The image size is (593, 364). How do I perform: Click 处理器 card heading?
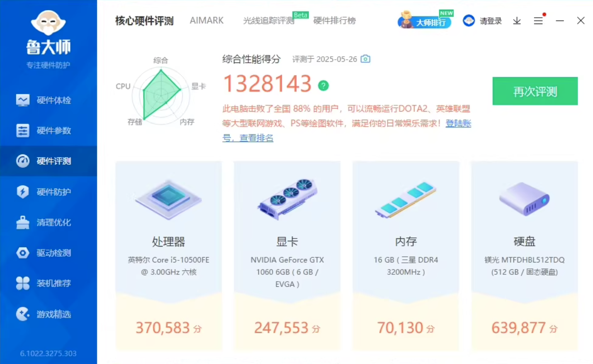tap(168, 242)
